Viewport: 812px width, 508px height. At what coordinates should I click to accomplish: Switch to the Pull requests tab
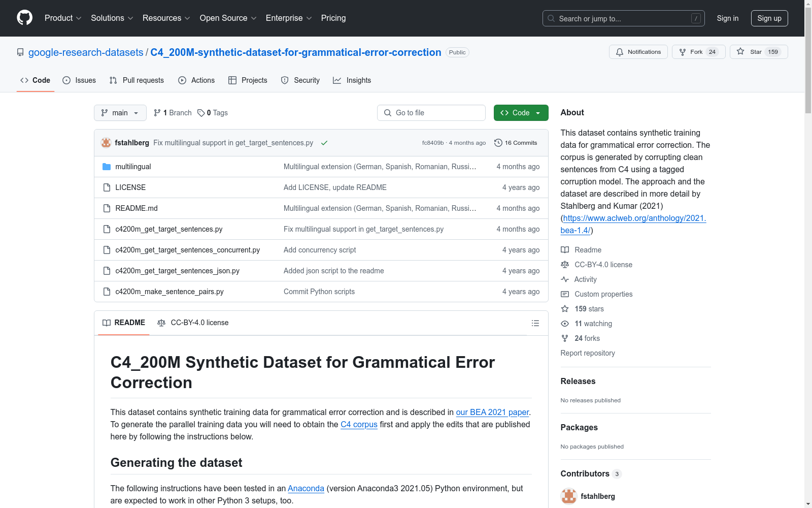pos(137,80)
